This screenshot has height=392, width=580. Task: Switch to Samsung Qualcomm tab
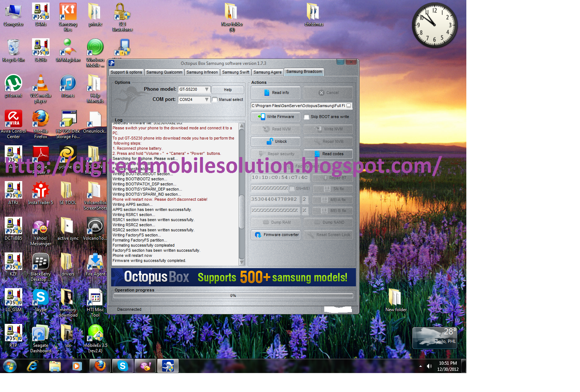coord(164,72)
